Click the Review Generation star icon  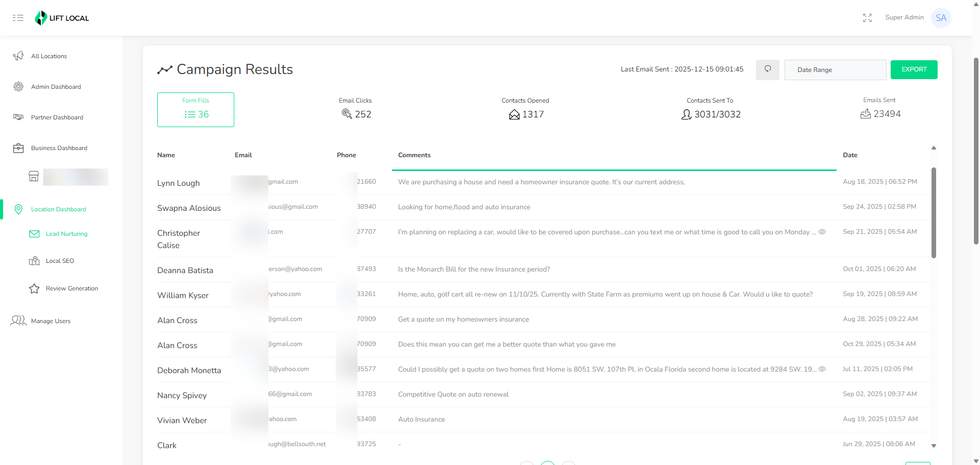(34, 289)
